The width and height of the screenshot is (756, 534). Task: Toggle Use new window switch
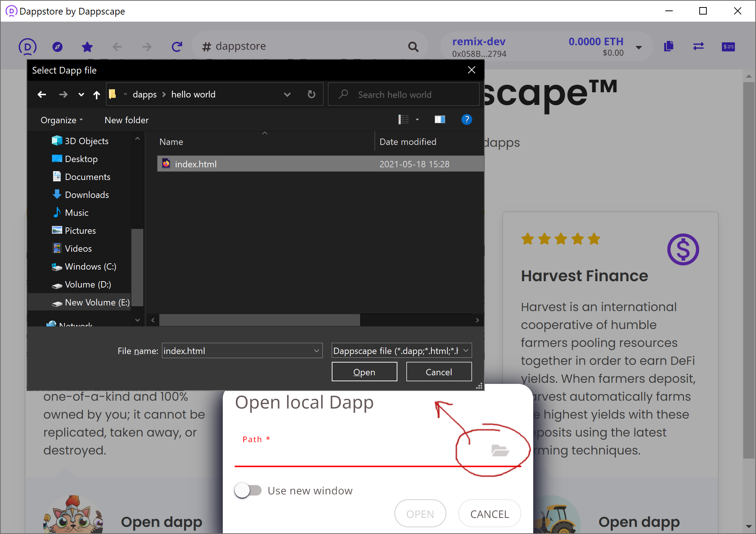(248, 490)
